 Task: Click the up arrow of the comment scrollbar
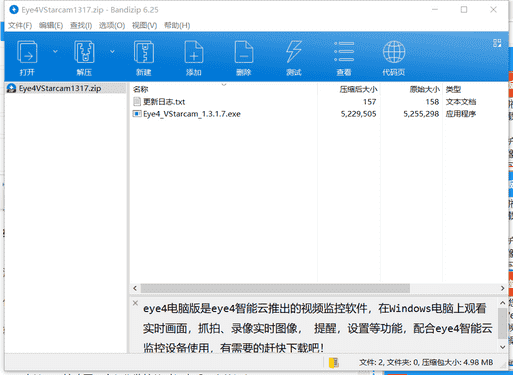pos(502,303)
